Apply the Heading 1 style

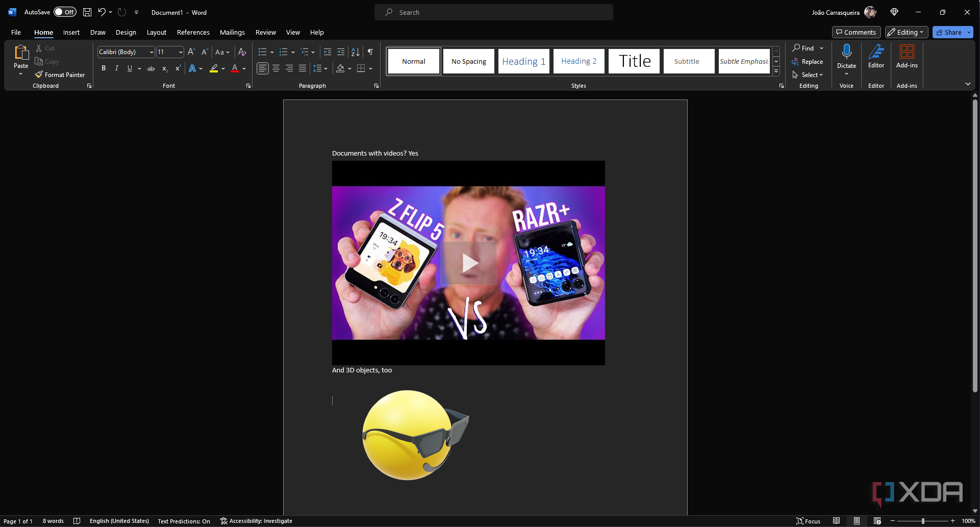[x=523, y=61]
